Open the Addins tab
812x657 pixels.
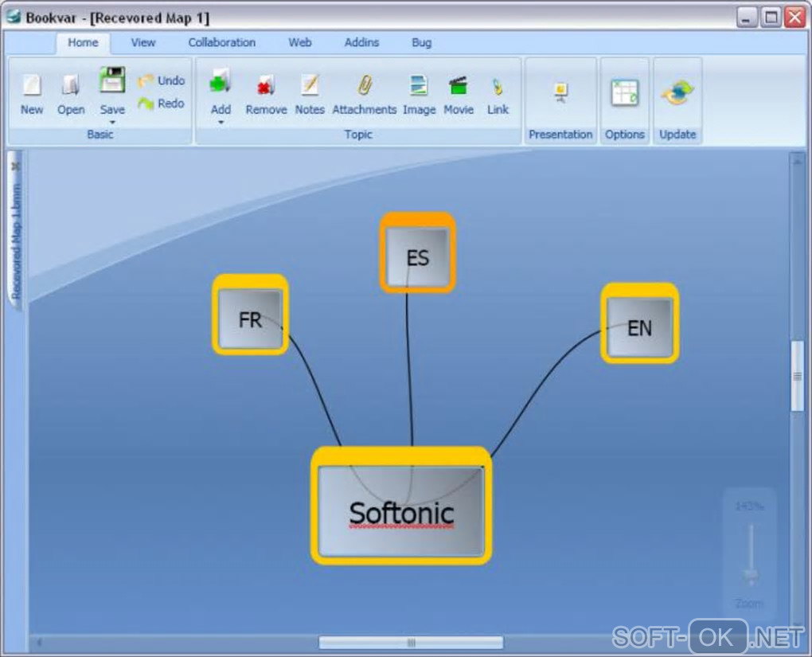point(361,42)
